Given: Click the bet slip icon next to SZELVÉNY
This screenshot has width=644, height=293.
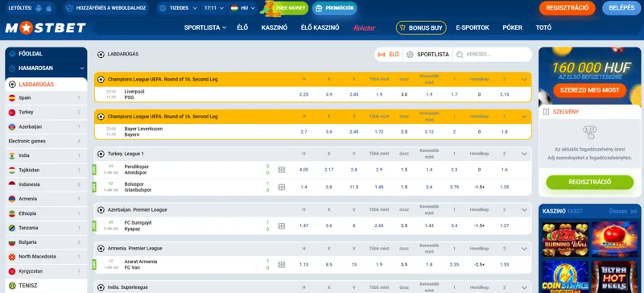Looking at the screenshot, I should 546,112.
